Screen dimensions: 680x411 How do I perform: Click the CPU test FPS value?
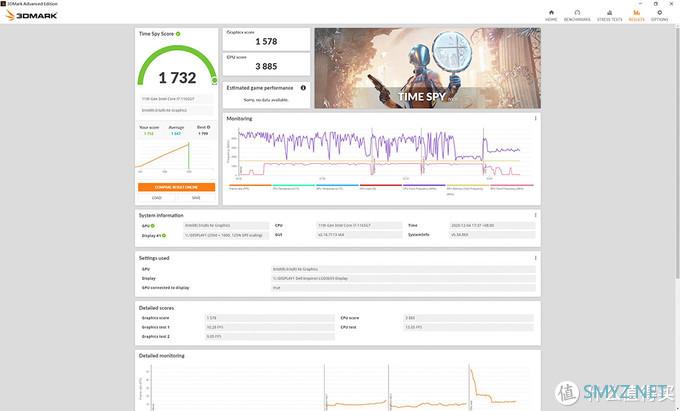pyautogui.click(x=468, y=327)
